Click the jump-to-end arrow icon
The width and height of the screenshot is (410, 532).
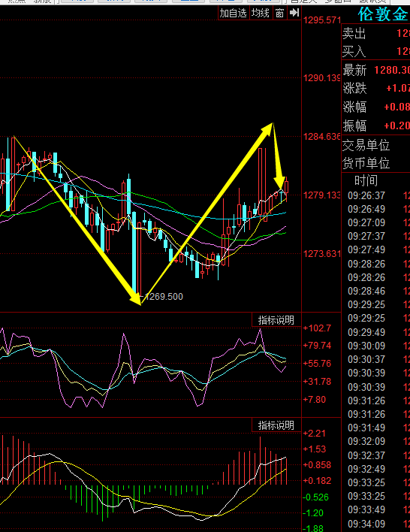294,14
